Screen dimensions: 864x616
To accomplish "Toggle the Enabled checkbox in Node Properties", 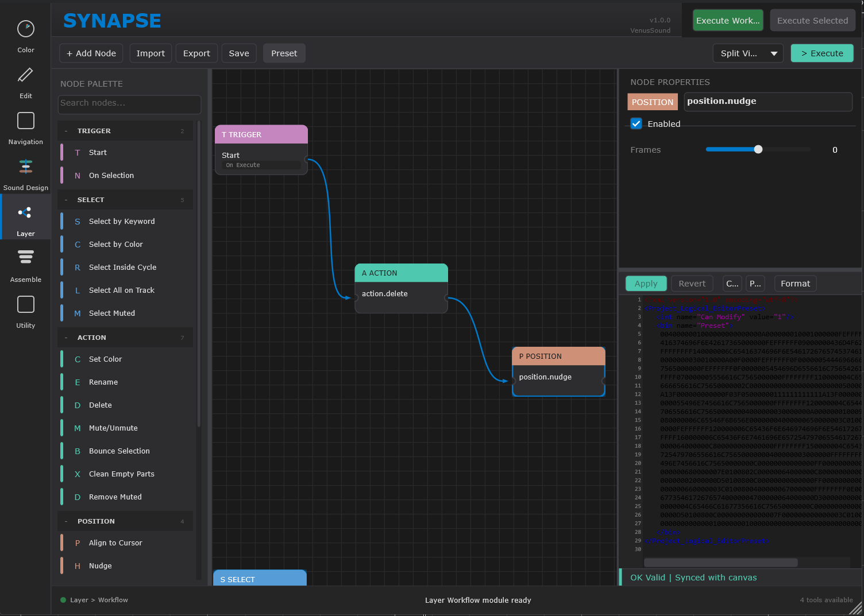I will (x=636, y=123).
